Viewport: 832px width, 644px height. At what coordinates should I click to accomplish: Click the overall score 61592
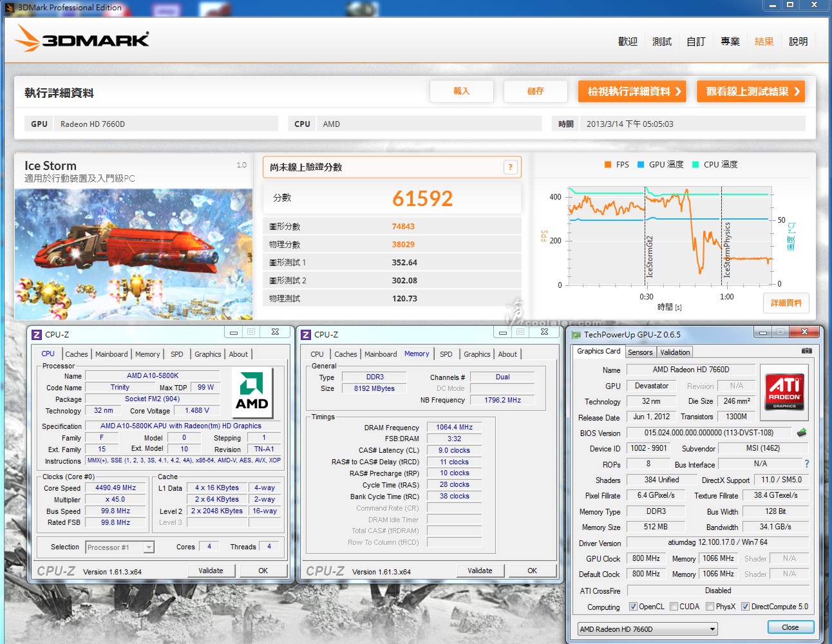422,198
